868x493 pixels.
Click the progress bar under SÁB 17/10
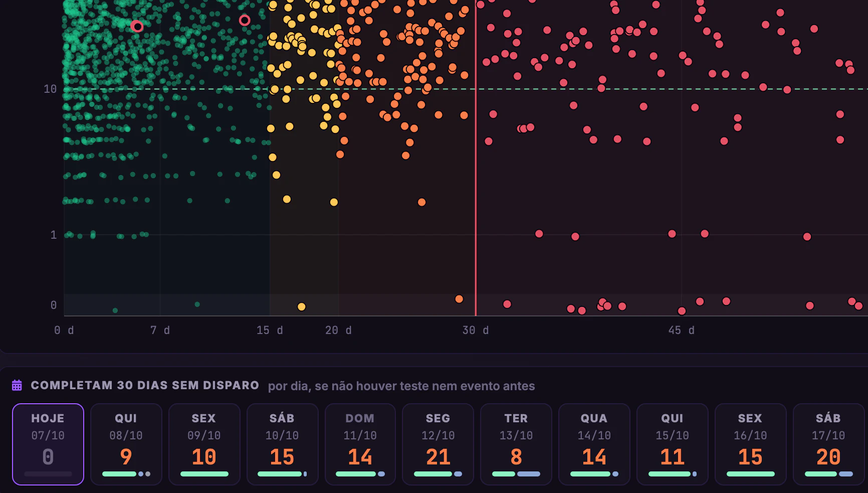coord(828,474)
